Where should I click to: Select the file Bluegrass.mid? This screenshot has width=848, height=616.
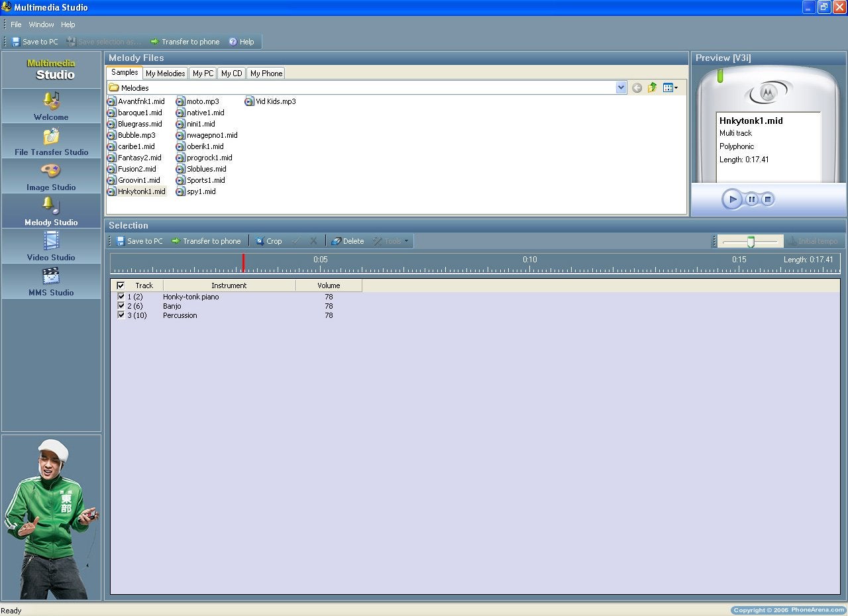click(134, 124)
